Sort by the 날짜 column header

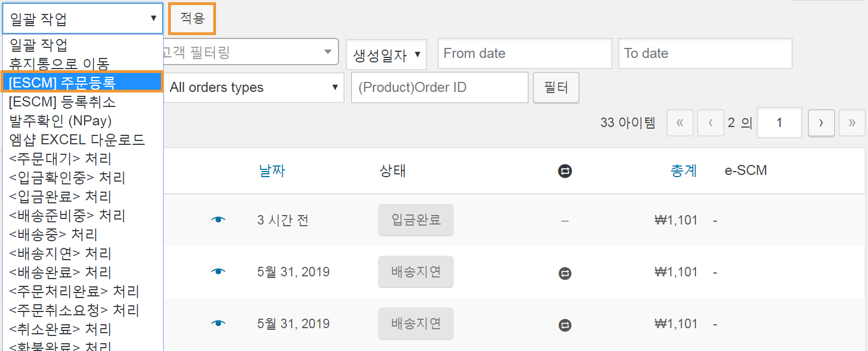[x=272, y=170]
